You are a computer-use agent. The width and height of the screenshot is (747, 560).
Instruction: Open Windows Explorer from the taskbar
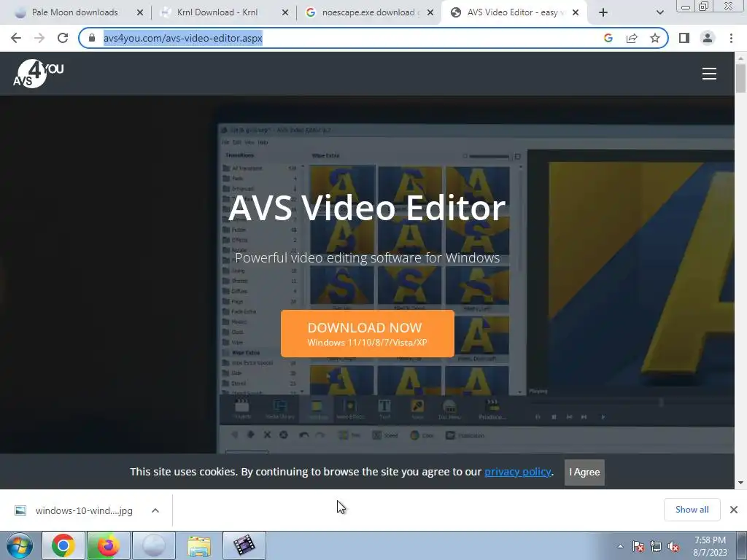pos(199,545)
